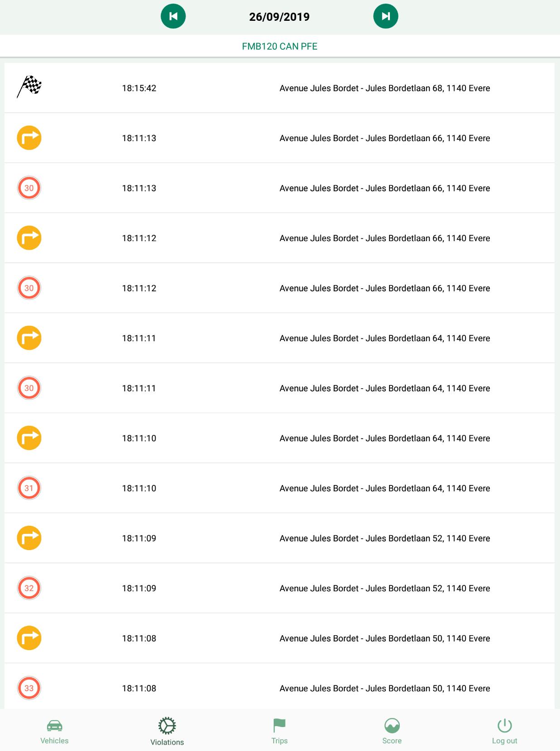Click the 26/09/2019 date label
560x751 pixels.
(280, 17)
